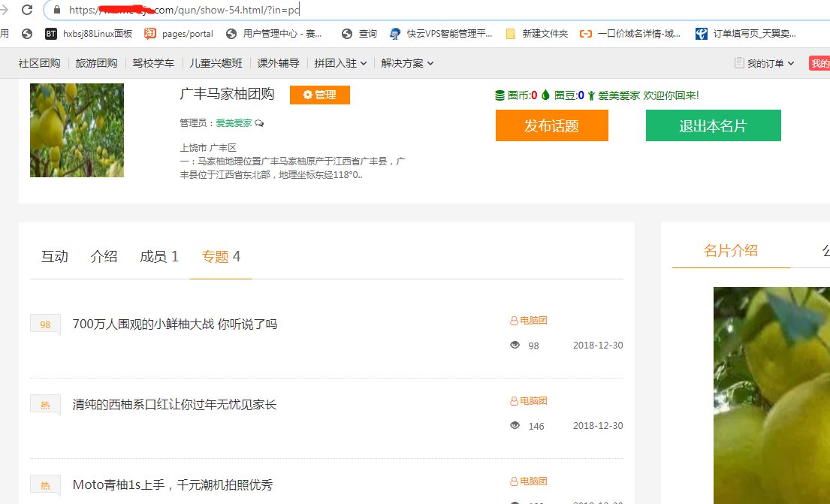Switch to the 互动 tab
830x504 pixels.
pos(54,257)
